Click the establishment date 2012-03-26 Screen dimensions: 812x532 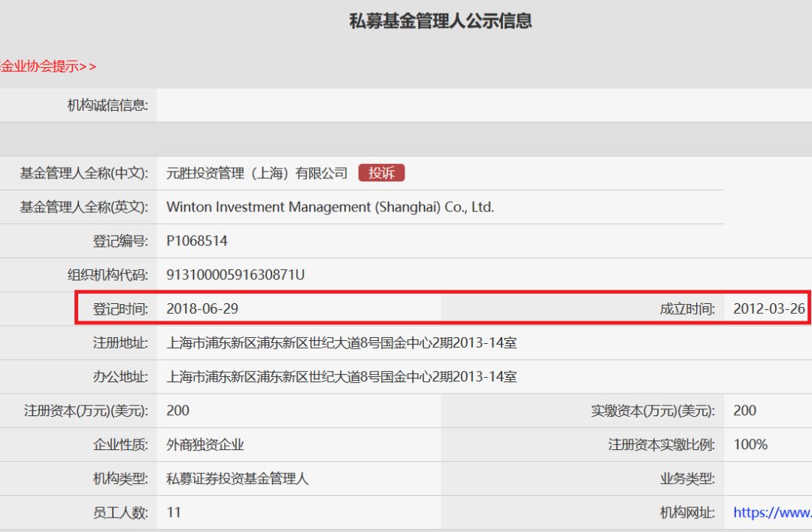point(769,309)
